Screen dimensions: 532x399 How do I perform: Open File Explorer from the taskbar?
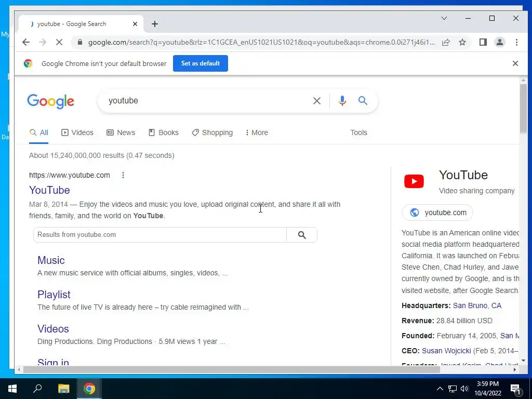click(63, 389)
